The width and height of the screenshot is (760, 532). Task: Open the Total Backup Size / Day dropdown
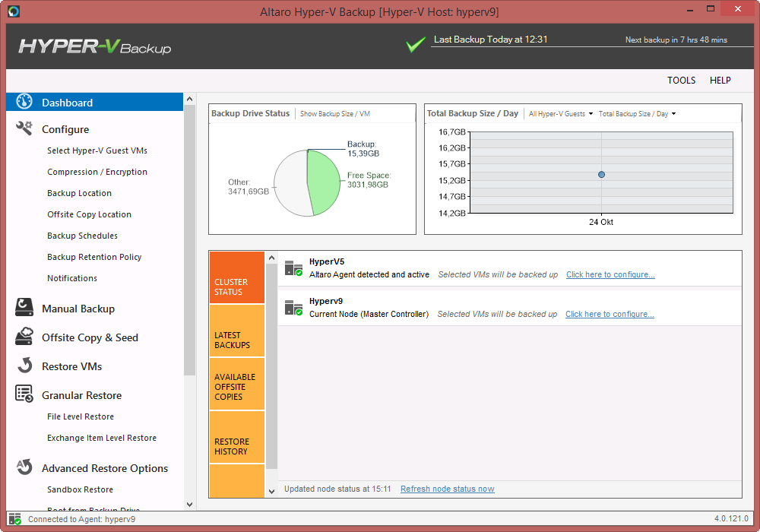638,114
